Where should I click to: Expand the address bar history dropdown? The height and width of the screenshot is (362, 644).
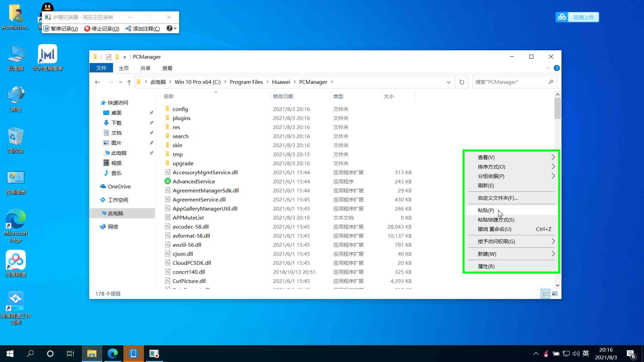click(448, 82)
